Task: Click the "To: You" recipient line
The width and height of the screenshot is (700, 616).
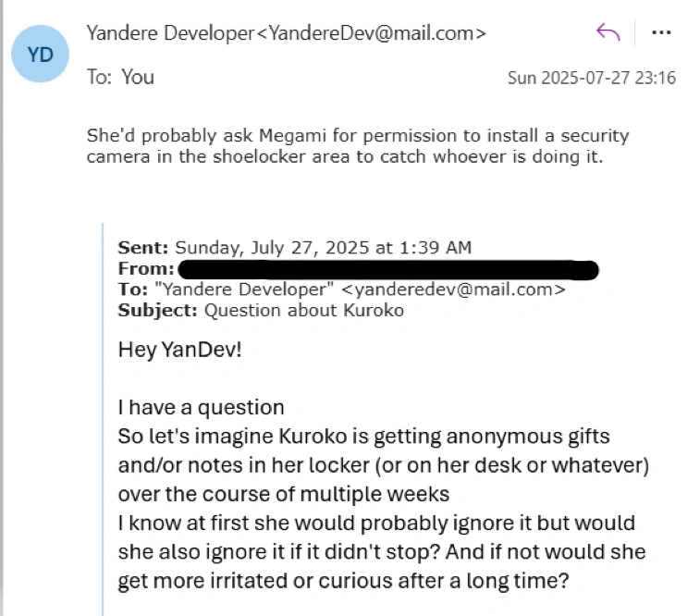Action: click(x=120, y=77)
